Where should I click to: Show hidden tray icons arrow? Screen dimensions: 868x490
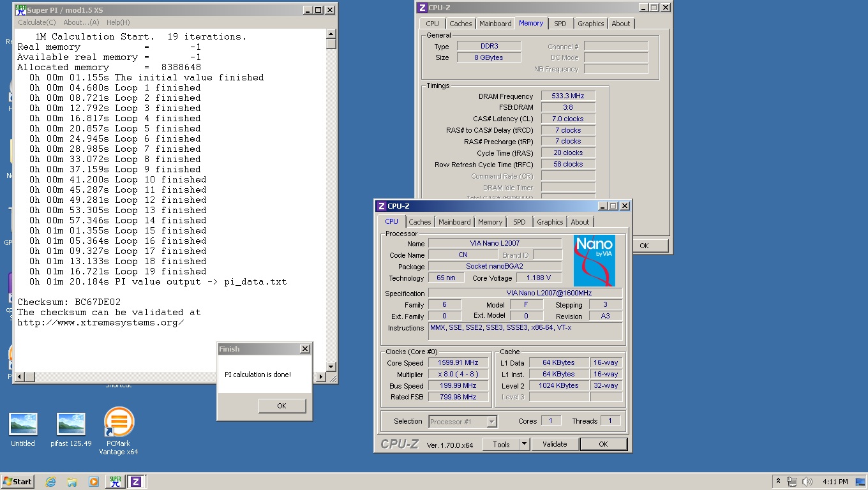coord(778,482)
